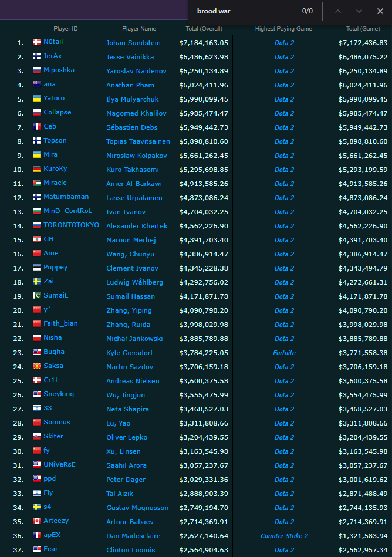Image resolution: width=392 pixels, height=557 pixels.
Task: Open Gustav Magnusson name link
Action: [x=137, y=508]
